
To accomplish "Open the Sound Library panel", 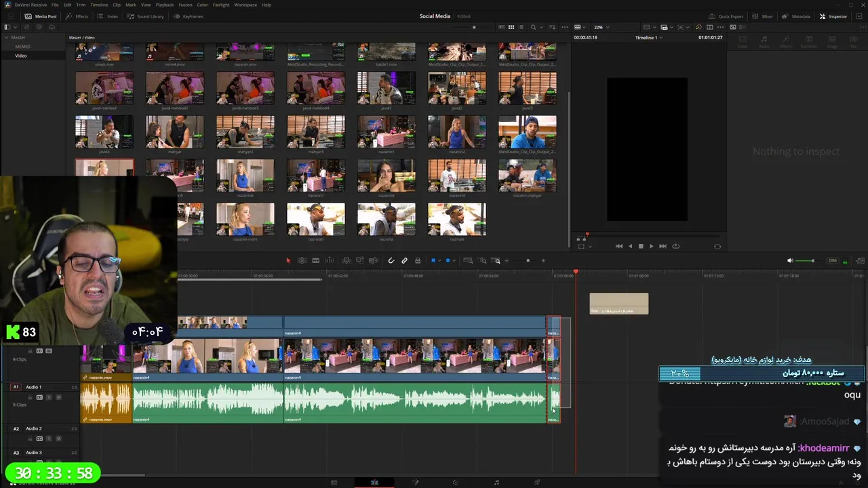I will pyautogui.click(x=146, y=16).
